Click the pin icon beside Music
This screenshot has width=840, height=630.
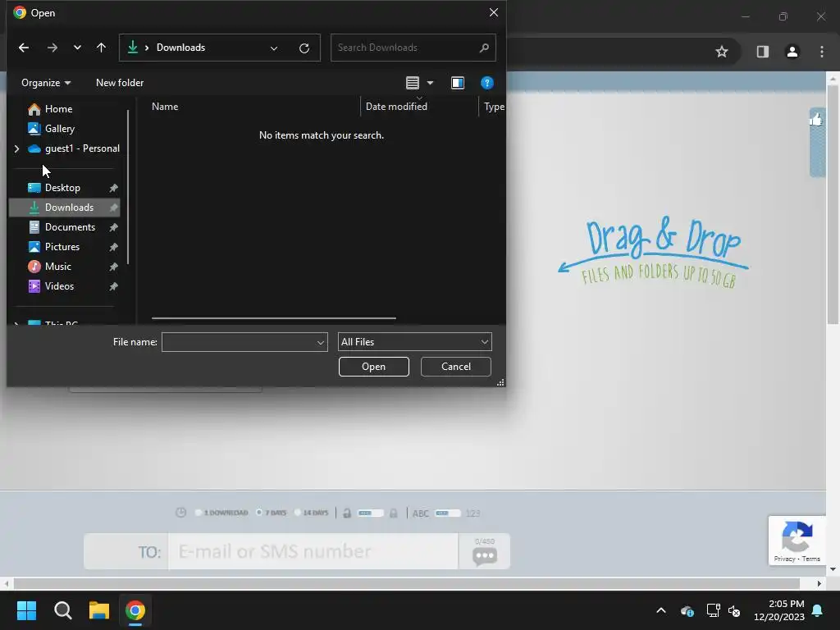coord(113,267)
